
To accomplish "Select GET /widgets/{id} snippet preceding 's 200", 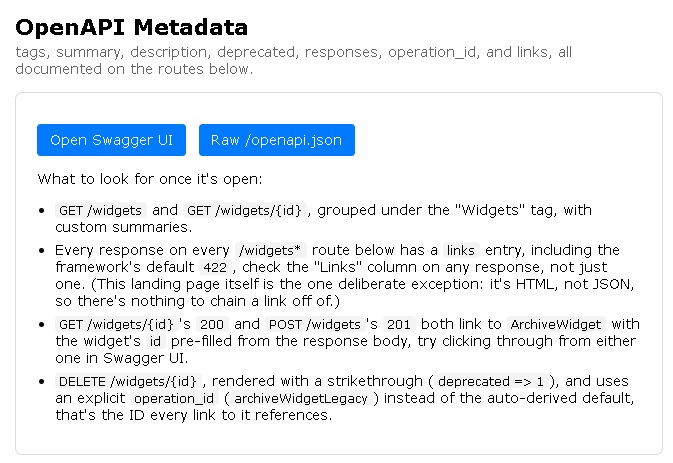I will (116, 324).
